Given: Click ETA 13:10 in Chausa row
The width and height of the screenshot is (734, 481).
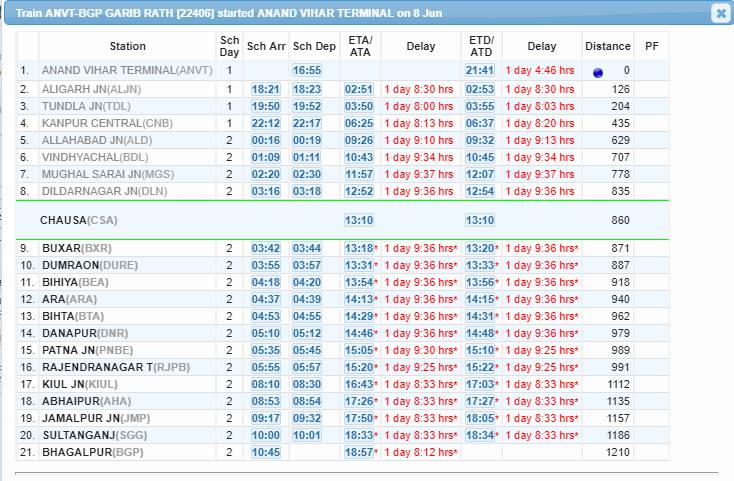Looking at the screenshot, I should [359, 220].
